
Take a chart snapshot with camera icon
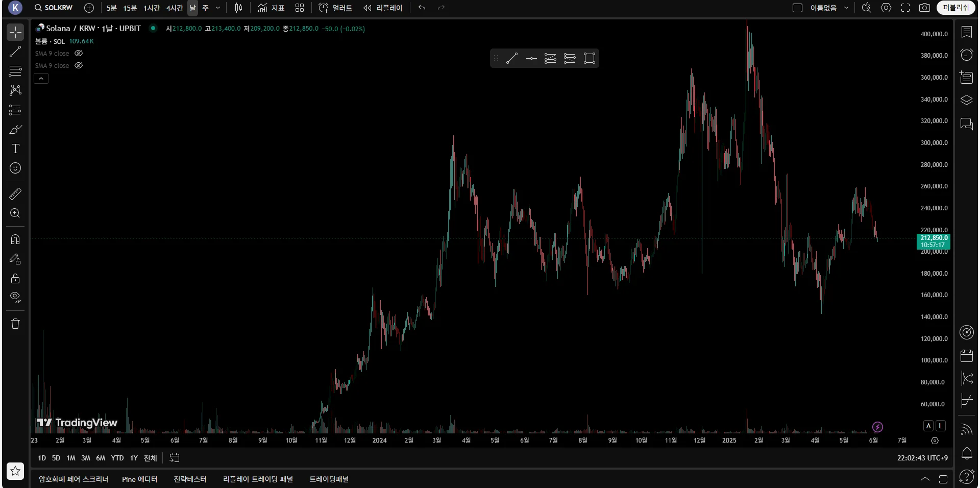pyautogui.click(x=924, y=8)
